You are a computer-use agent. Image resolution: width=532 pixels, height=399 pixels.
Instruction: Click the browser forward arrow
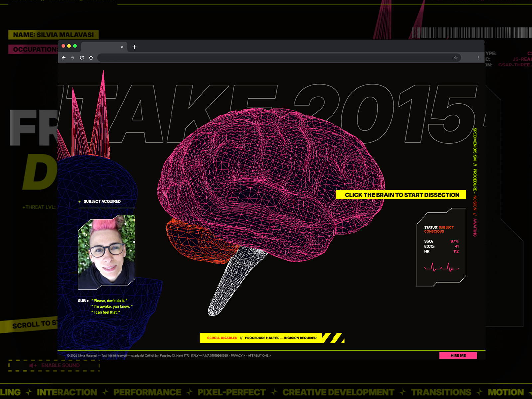click(72, 58)
